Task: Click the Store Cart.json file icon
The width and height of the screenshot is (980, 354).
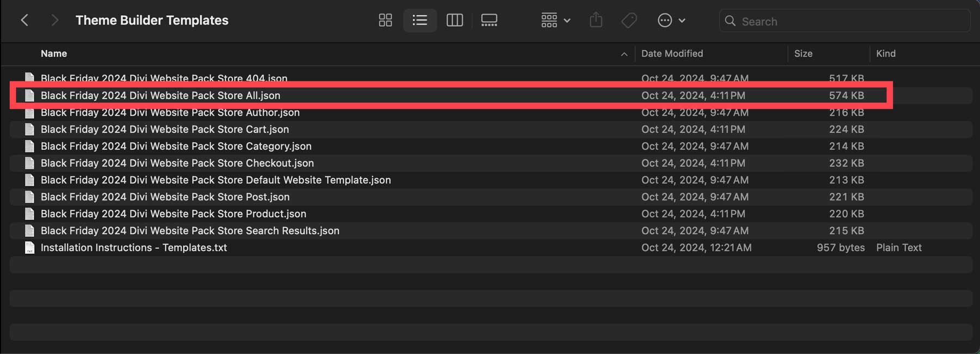Action: click(29, 129)
